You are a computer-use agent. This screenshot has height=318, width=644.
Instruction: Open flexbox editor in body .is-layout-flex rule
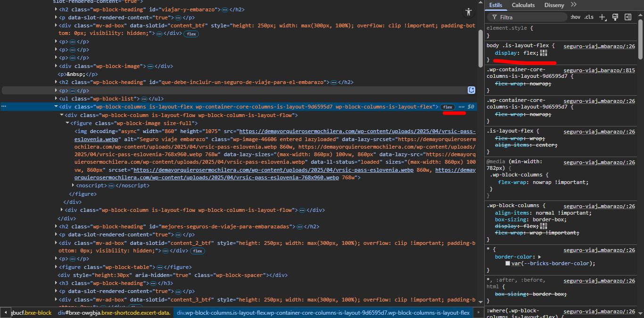tap(544, 53)
